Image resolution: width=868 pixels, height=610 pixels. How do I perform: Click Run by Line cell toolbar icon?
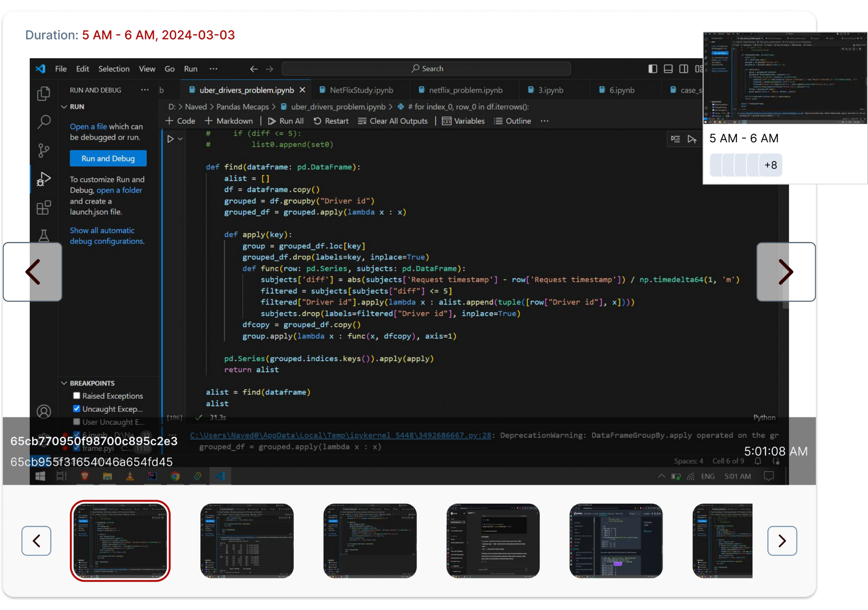(675, 139)
